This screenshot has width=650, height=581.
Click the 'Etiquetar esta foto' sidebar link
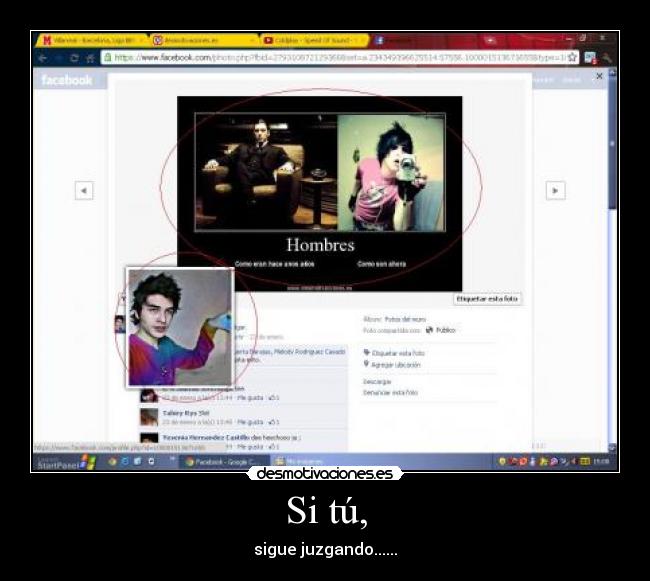[x=398, y=353]
